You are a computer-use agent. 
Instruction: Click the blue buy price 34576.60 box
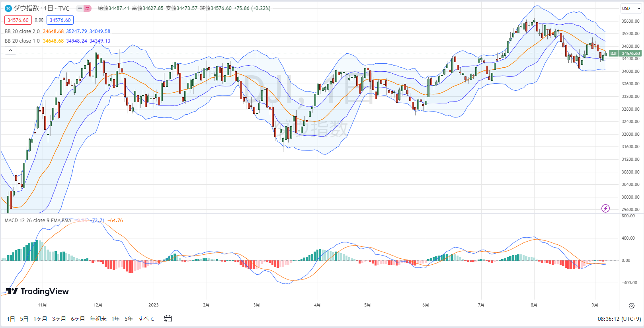tap(60, 20)
